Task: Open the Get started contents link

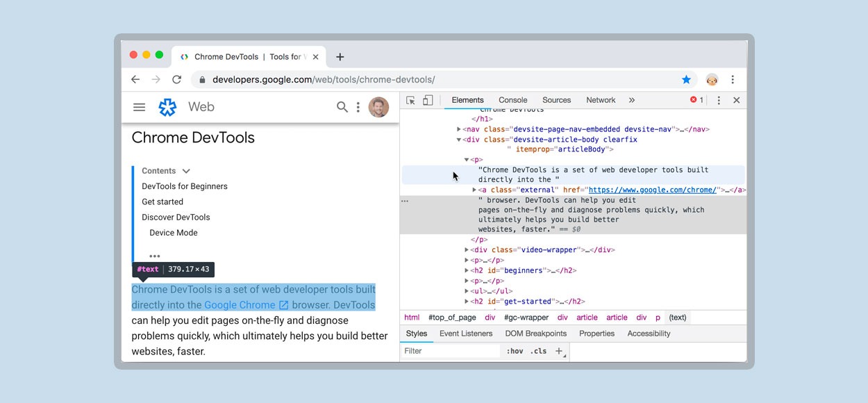Action: tap(162, 201)
